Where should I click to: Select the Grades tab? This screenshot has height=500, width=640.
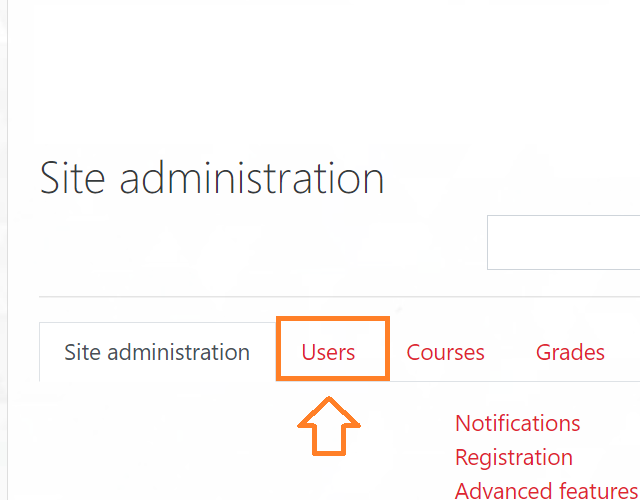tap(570, 353)
